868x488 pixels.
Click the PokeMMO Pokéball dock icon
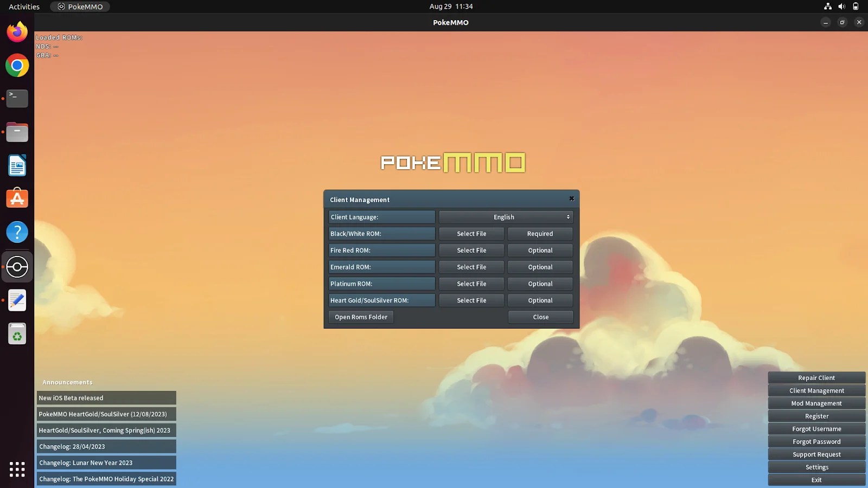pos(17,267)
